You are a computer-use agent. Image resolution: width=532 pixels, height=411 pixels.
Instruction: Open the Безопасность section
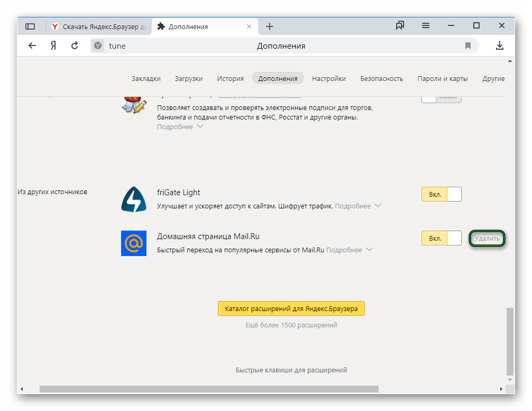coord(382,78)
